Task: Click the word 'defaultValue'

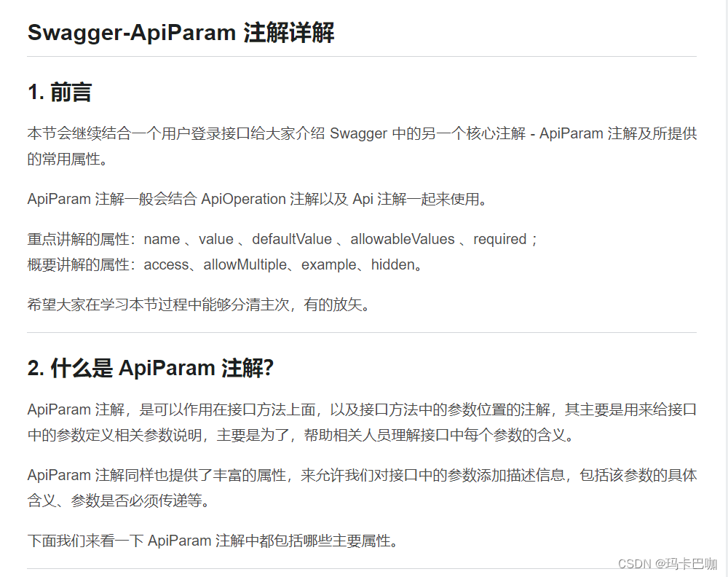Action: 292,239
